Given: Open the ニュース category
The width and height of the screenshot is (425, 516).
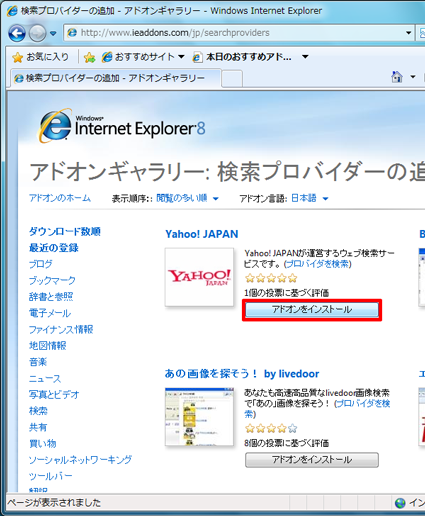Looking at the screenshot, I should click(45, 378).
